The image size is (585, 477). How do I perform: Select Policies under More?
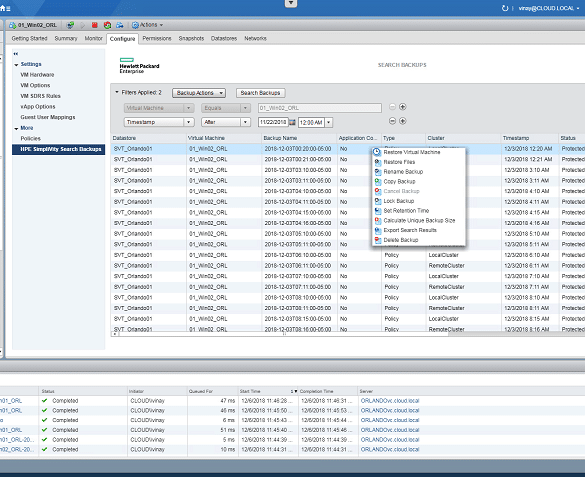[x=31, y=139]
